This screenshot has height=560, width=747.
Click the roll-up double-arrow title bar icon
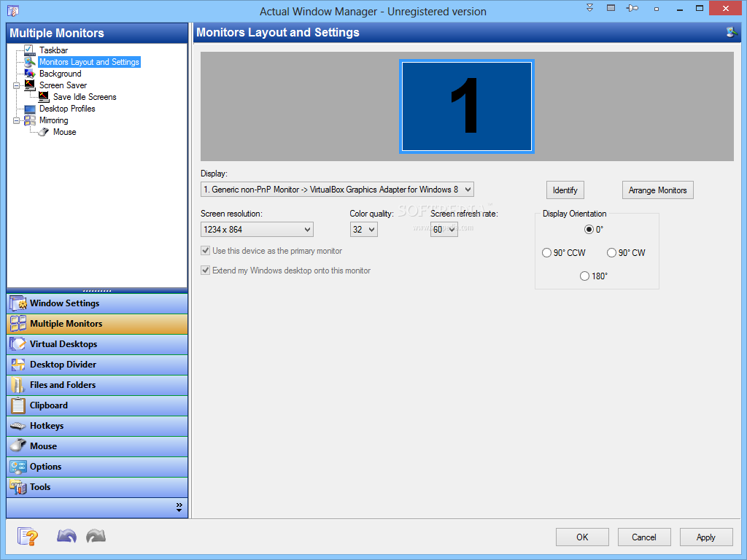589,8
